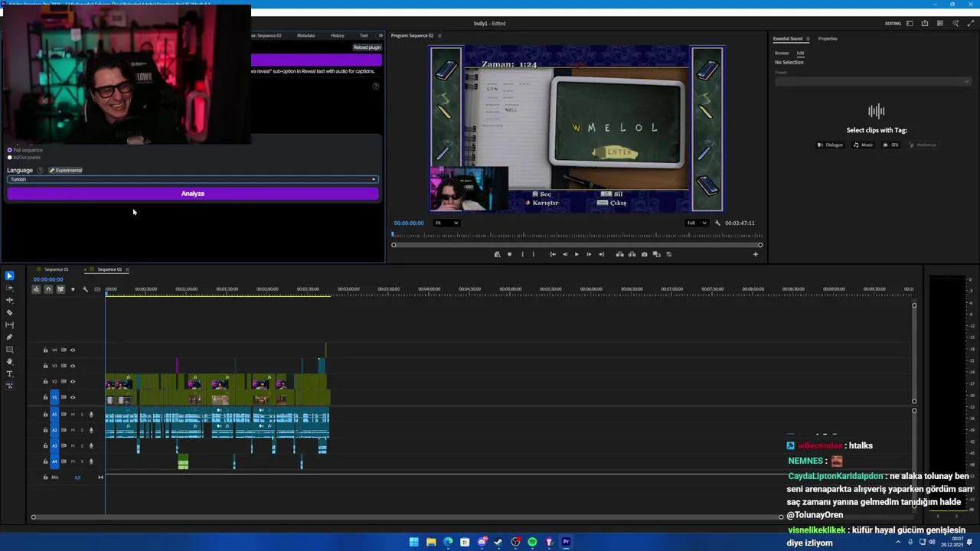Click the Export Frame camera icon
980x551 pixels.
point(644,254)
